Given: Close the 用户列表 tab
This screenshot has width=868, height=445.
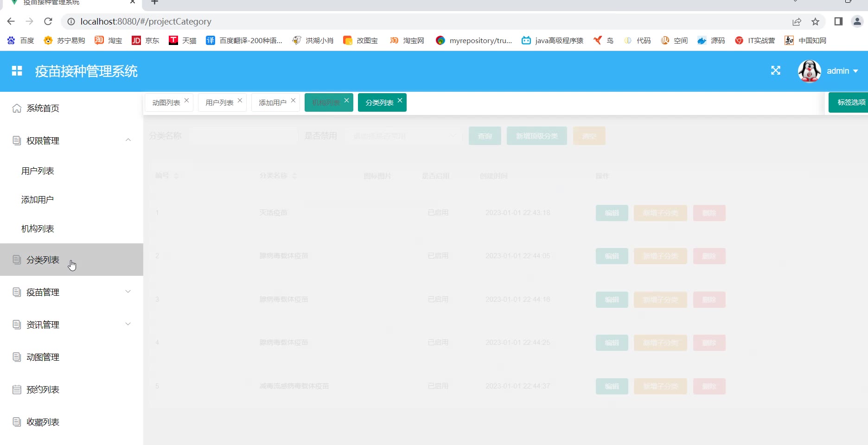Looking at the screenshot, I should 240,100.
